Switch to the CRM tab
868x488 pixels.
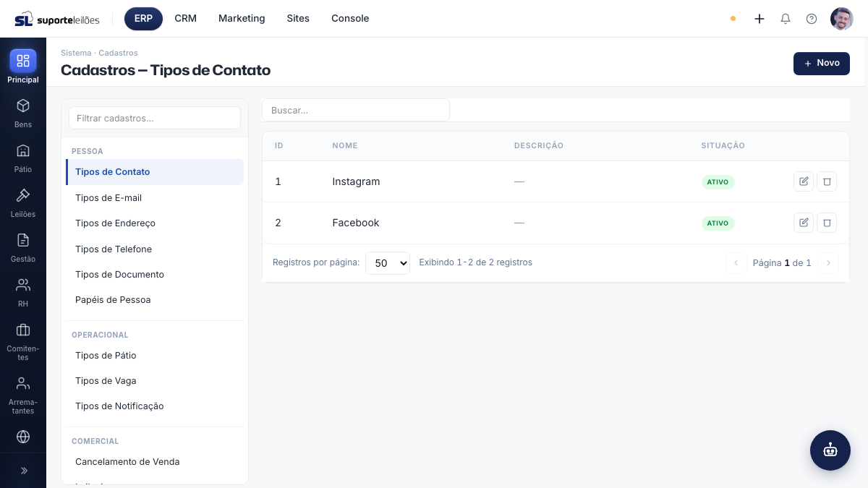point(186,19)
